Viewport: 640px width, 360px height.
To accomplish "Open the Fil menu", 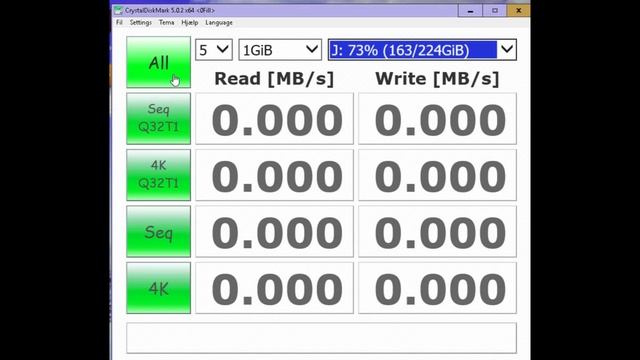I will pyautogui.click(x=119, y=23).
